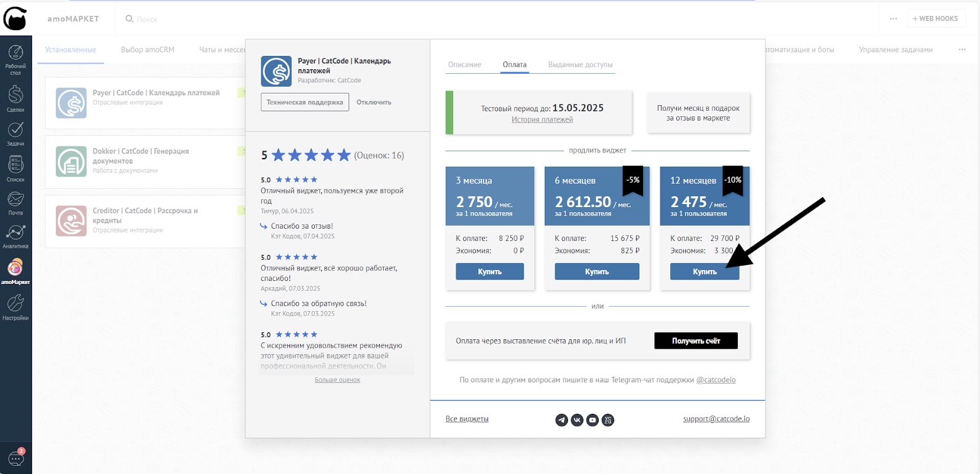Open the @catcodeio Telegram link
The height and width of the screenshot is (474, 980).
716,380
